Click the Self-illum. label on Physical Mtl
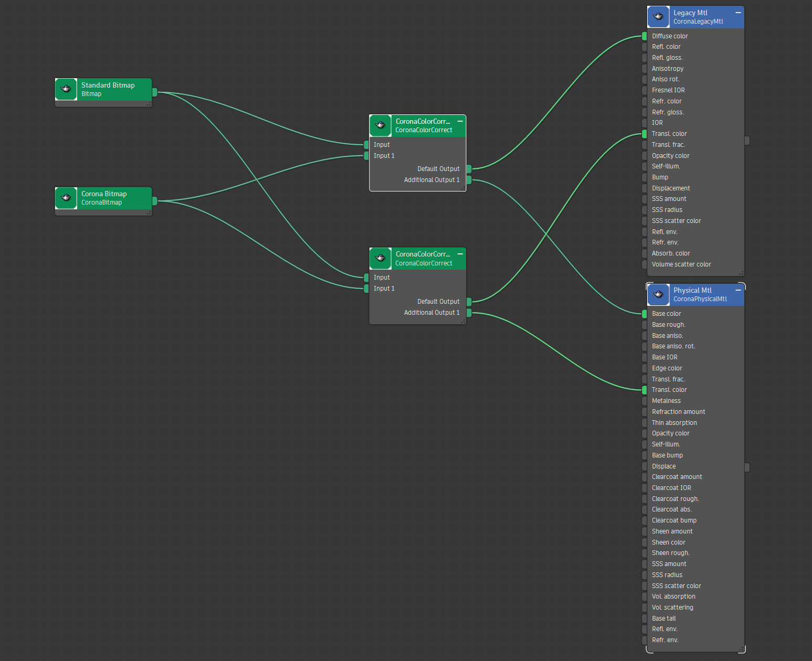This screenshot has height=661, width=812. tap(666, 444)
